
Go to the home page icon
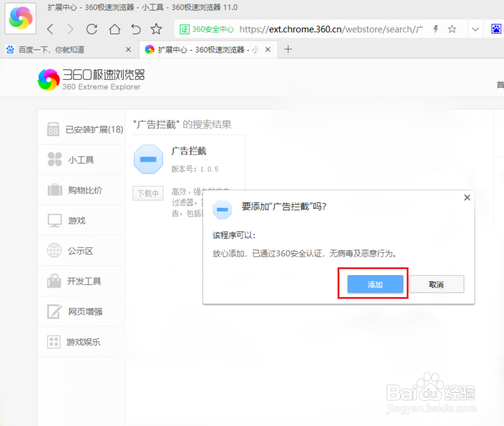tap(114, 29)
